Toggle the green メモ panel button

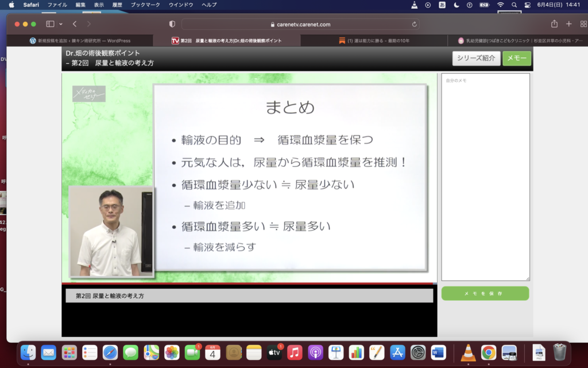click(x=517, y=58)
